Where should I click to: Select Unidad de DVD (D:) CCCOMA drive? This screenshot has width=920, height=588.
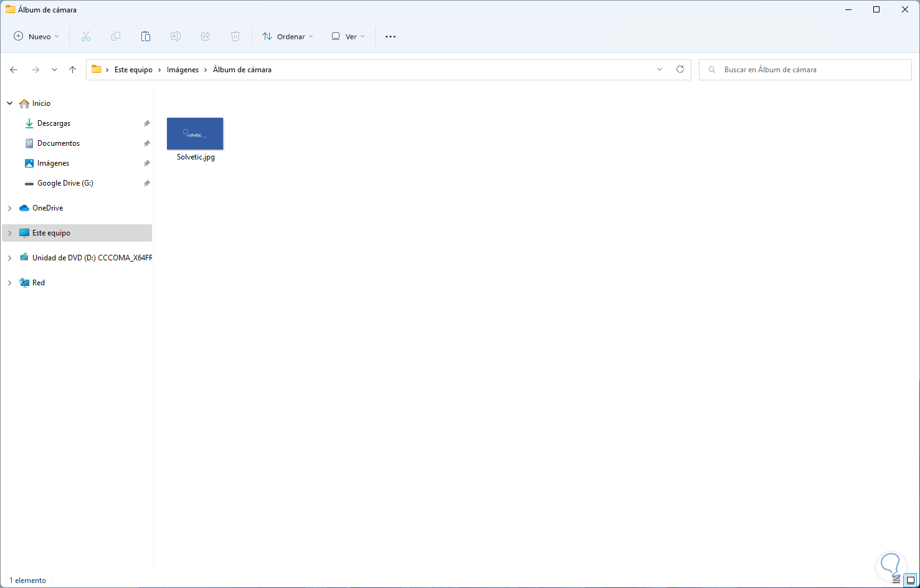pos(92,258)
